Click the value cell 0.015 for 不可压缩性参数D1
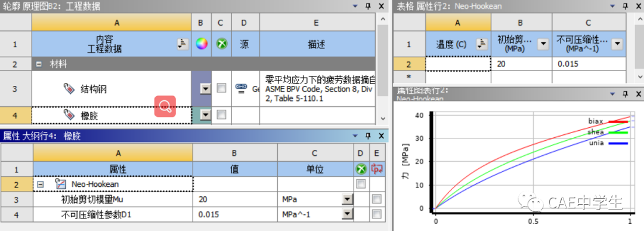Image resolution: width=644 pixels, height=231 pixels. pyautogui.click(x=235, y=214)
